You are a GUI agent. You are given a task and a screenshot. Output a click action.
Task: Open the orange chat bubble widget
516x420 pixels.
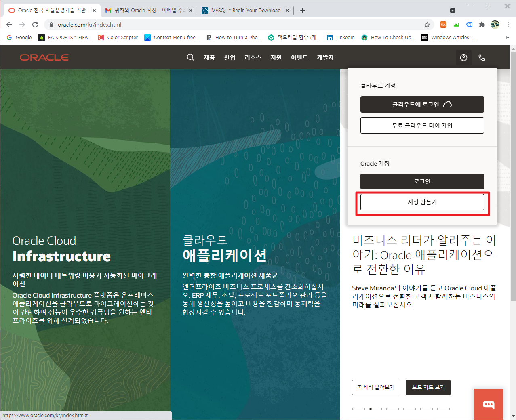point(489,404)
